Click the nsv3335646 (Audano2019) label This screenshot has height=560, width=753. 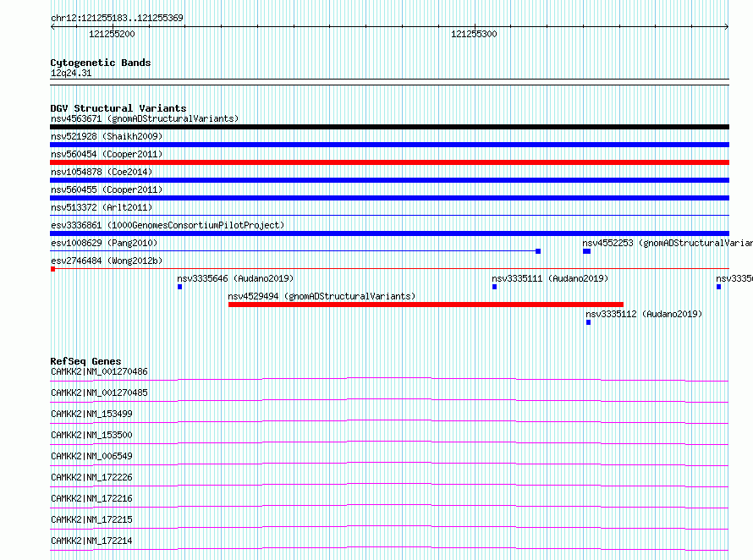coord(235,278)
